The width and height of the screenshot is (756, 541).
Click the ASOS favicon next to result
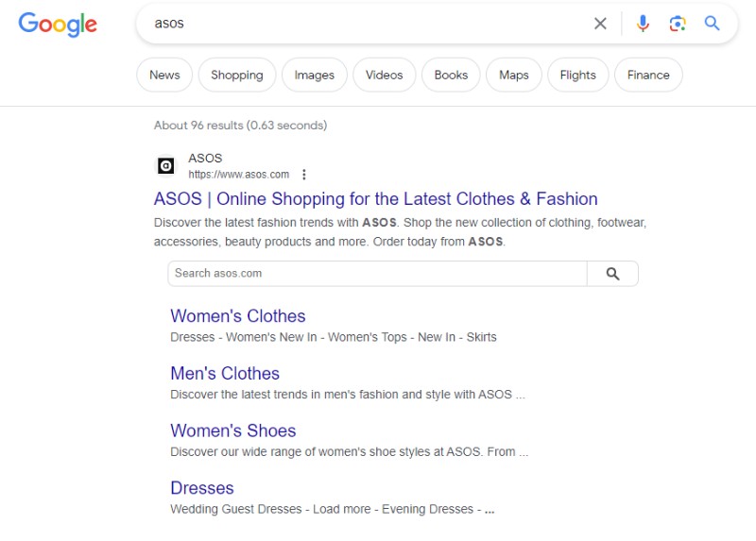point(166,166)
